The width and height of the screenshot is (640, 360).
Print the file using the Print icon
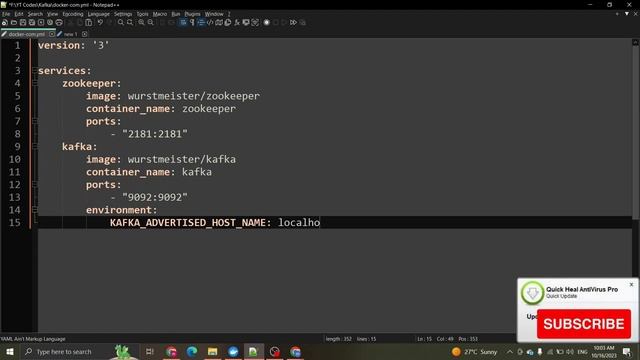[x=59, y=22]
